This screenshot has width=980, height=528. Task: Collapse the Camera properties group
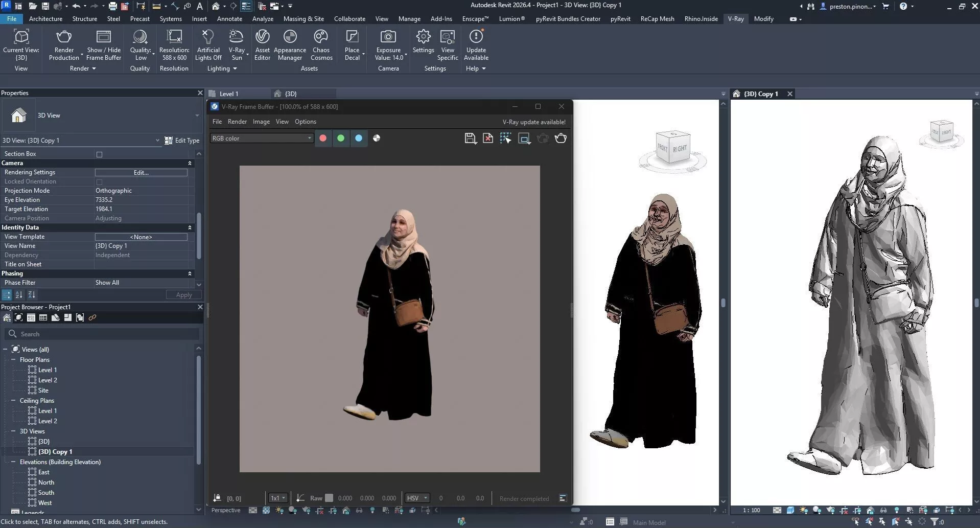[190, 163]
